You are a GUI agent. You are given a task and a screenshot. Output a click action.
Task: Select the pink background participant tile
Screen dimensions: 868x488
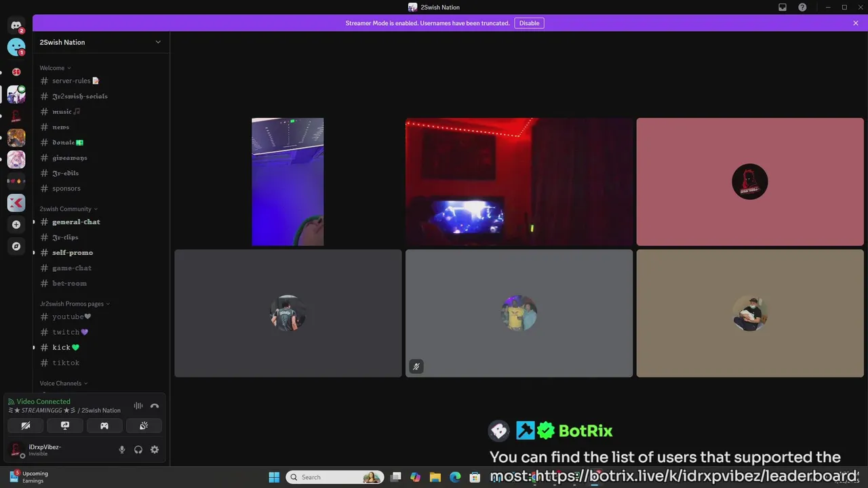(x=750, y=182)
